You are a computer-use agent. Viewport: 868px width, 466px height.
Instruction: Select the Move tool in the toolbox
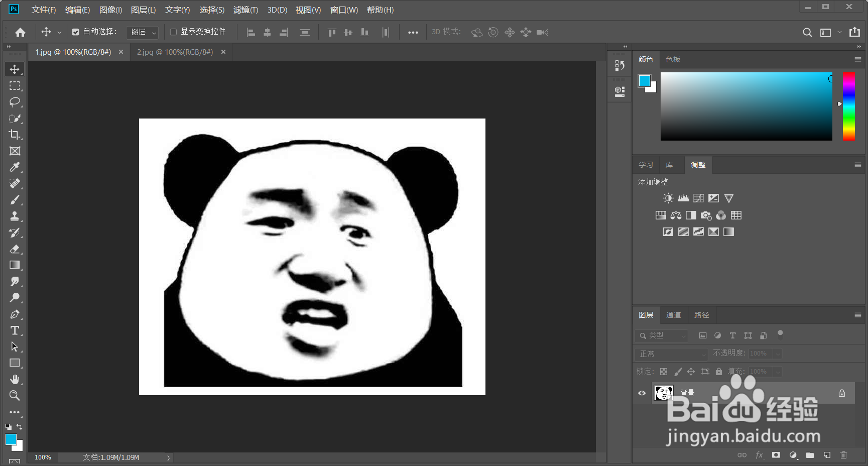15,69
